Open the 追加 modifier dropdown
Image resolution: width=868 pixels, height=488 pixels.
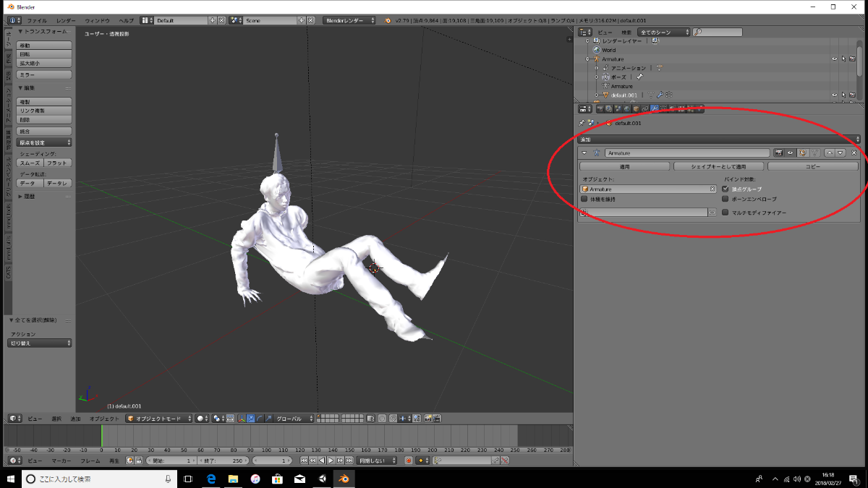[x=720, y=139]
